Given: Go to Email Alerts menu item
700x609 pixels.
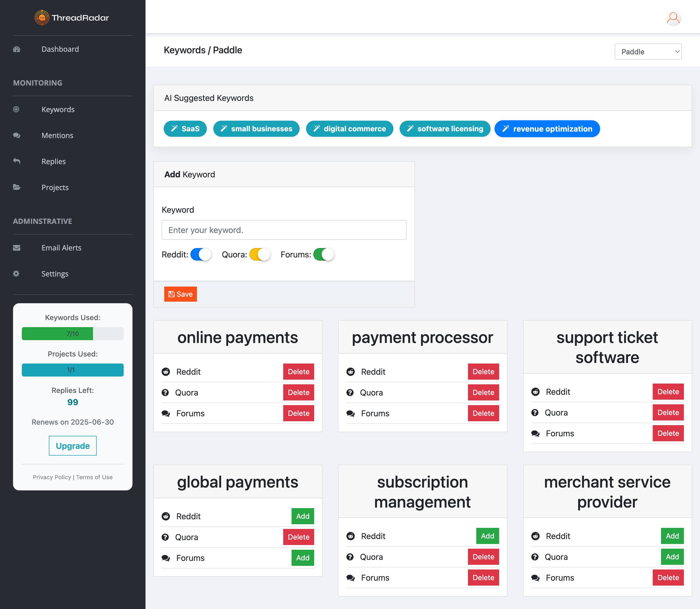Looking at the screenshot, I should pos(62,248).
